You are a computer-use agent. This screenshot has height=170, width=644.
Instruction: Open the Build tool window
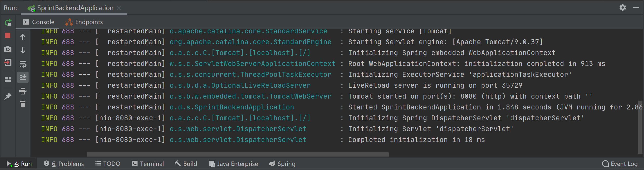(186, 164)
